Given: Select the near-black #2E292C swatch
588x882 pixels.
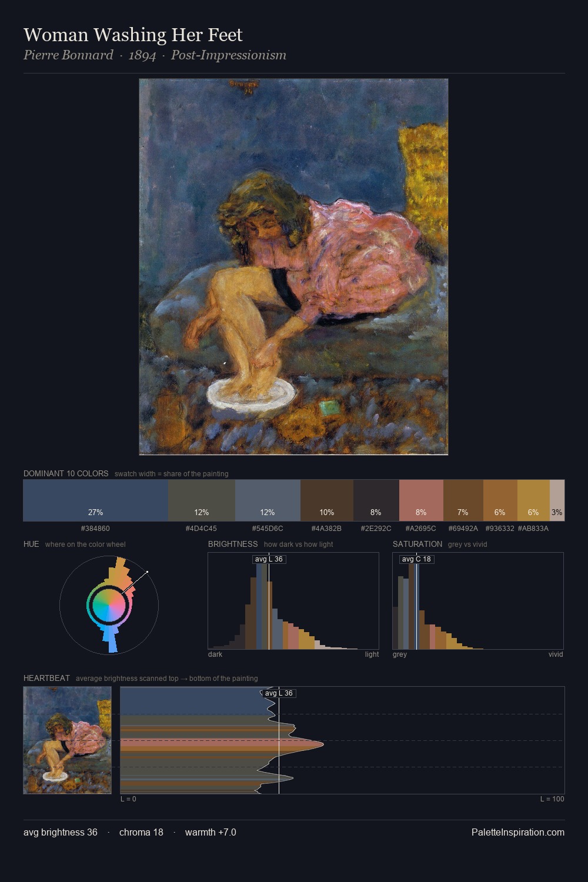Looking at the screenshot, I should [x=376, y=500].
